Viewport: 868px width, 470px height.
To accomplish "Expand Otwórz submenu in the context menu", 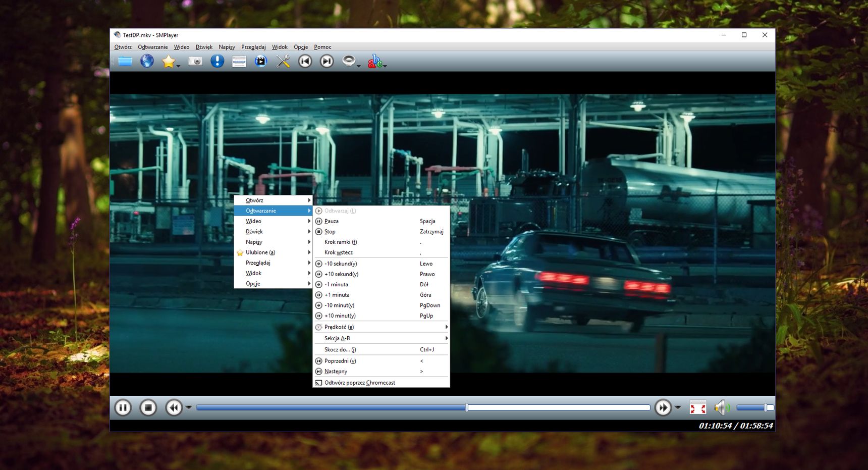I will (x=273, y=200).
